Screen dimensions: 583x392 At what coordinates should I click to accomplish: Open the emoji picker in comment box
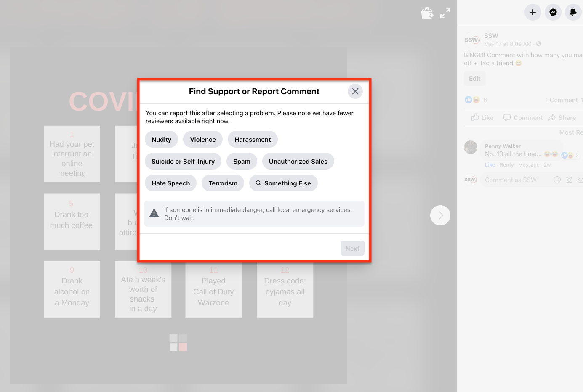557,180
